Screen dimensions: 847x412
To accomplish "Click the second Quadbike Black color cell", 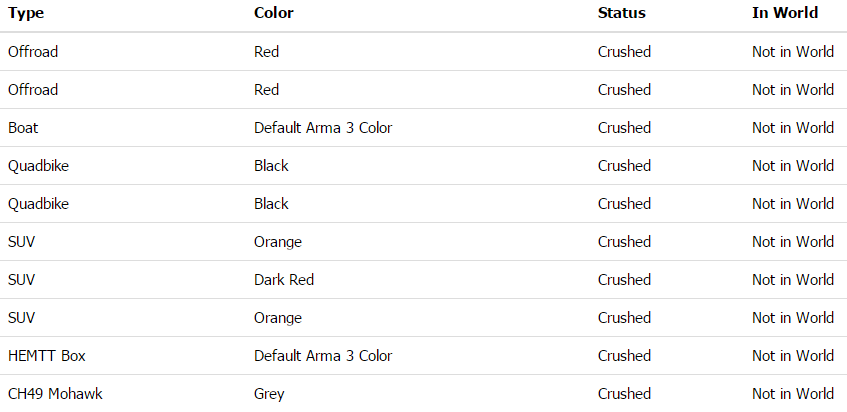I will tap(271, 204).
